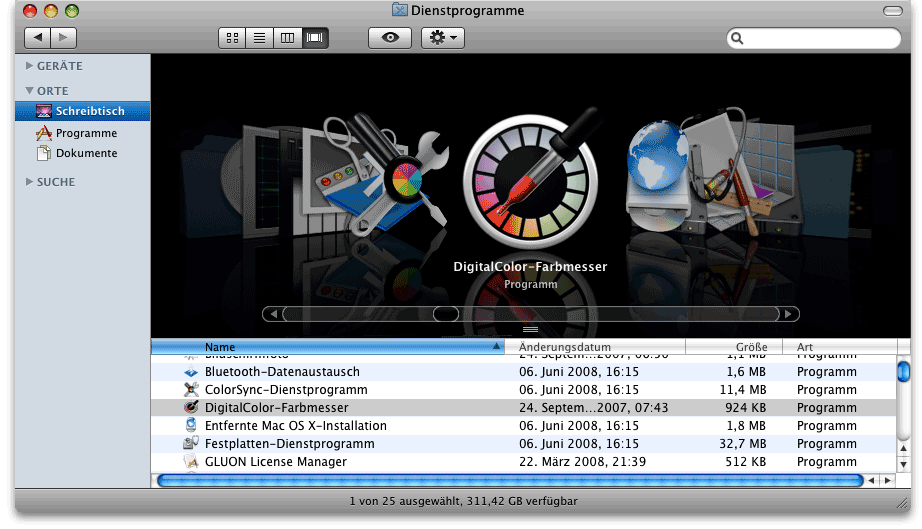This screenshot has width=922, height=529.
Task: Click the Dokumente document icon
Action: pos(44,153)
